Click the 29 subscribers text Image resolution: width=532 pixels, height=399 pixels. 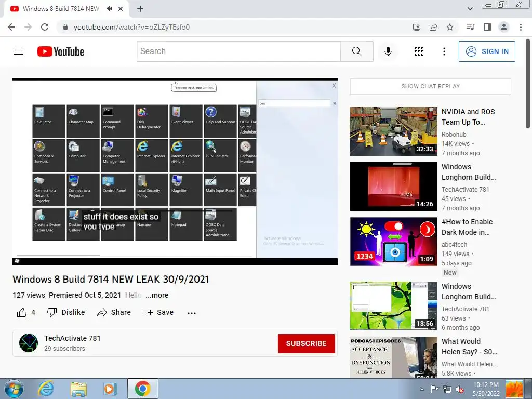(x=64, y=349)
